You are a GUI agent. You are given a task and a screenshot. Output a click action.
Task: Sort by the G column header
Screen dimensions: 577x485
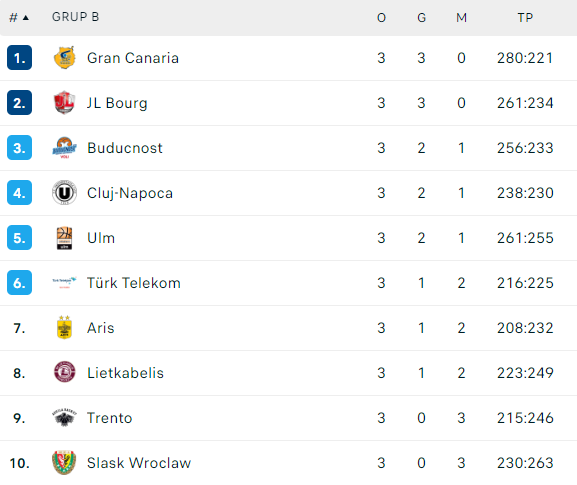click(421, 18)
